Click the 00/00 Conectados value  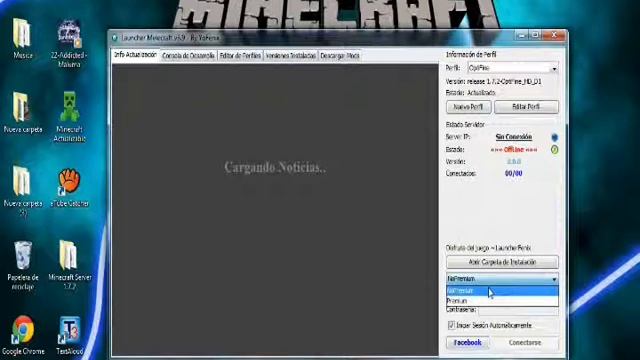click(x=513, y=173)
